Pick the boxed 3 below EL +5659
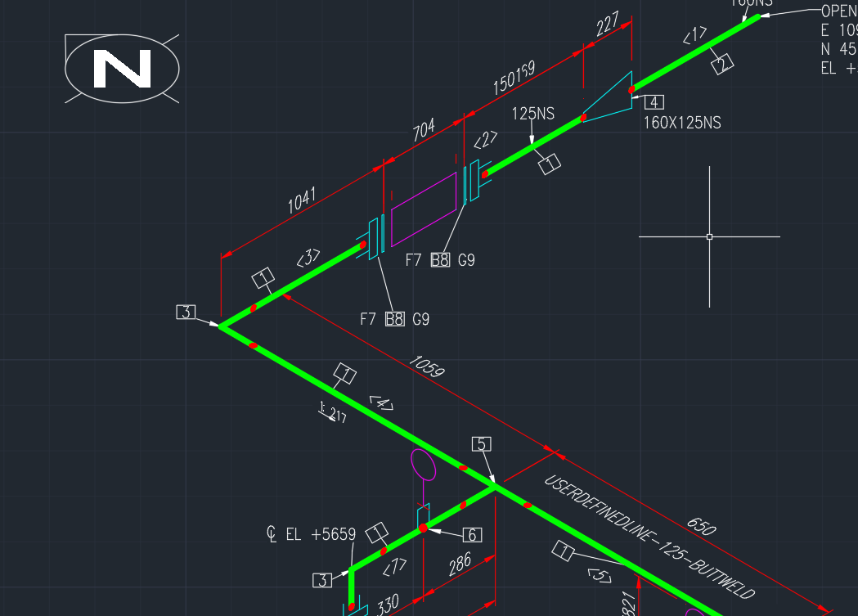Viewport: 858px width, 616px height. [322, 581]
